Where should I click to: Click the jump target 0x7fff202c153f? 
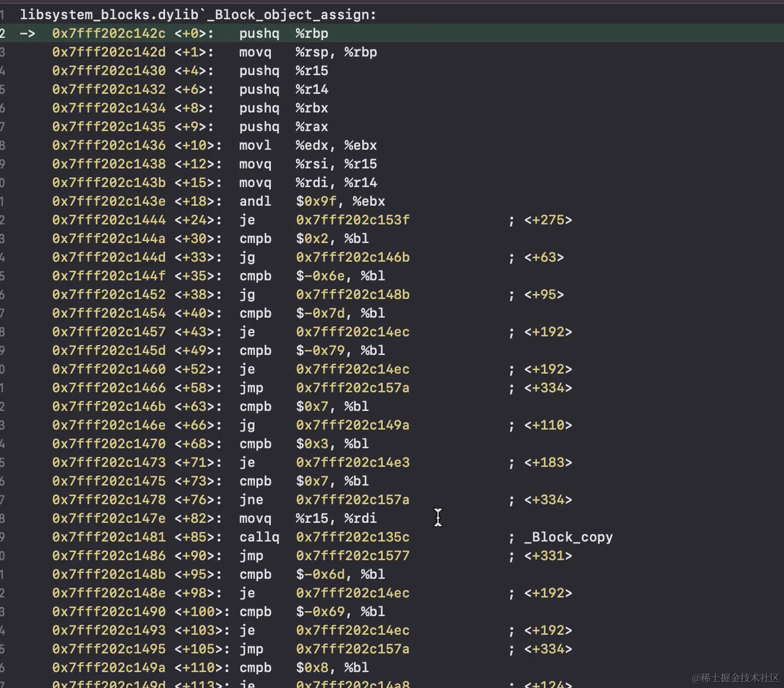tap(353, 220)
